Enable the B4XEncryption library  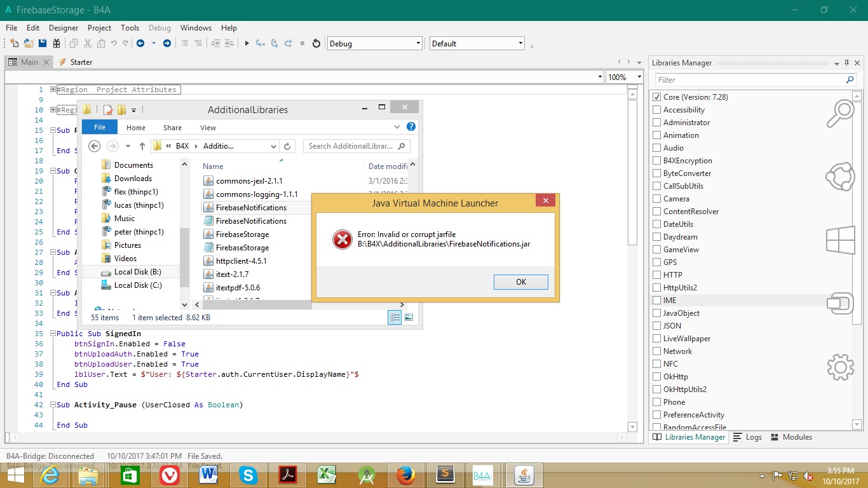[x=657, y=161]
